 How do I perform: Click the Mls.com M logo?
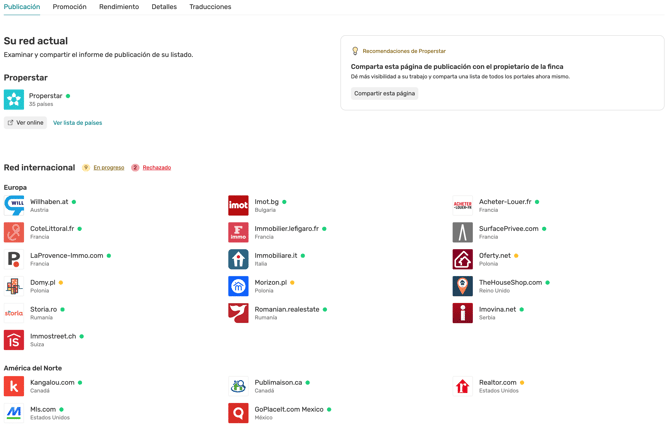tap(14, 413)
